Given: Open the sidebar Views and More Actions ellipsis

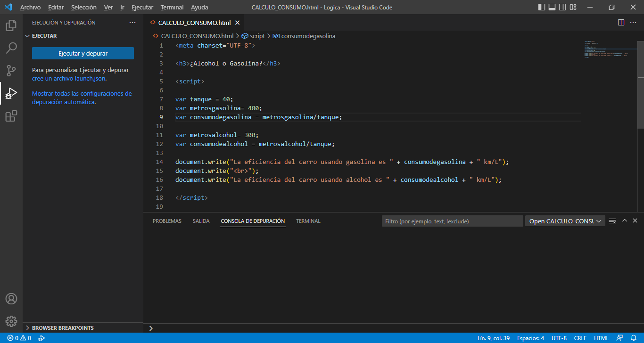Looking at the screenshot, I should click(132, 23).
